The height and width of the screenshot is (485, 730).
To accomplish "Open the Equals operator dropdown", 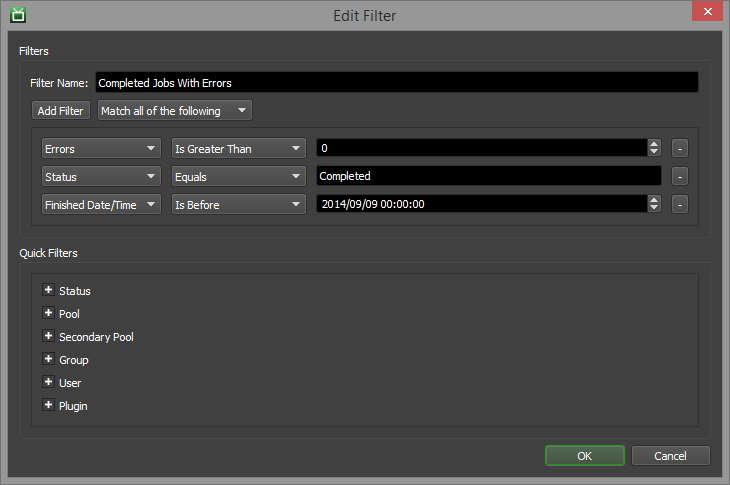I will click(238, 176).
